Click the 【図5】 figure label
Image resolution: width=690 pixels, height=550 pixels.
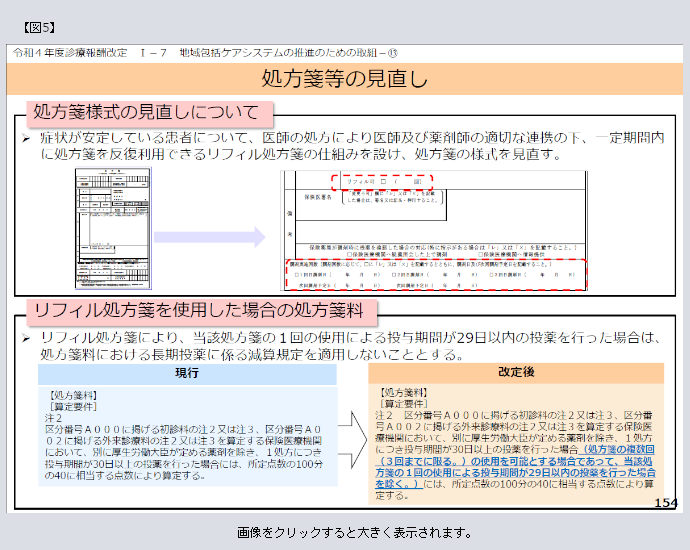[39, 28]
